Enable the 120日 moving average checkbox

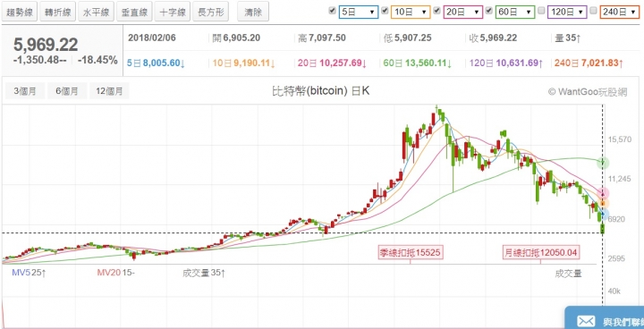click(541, 11)
